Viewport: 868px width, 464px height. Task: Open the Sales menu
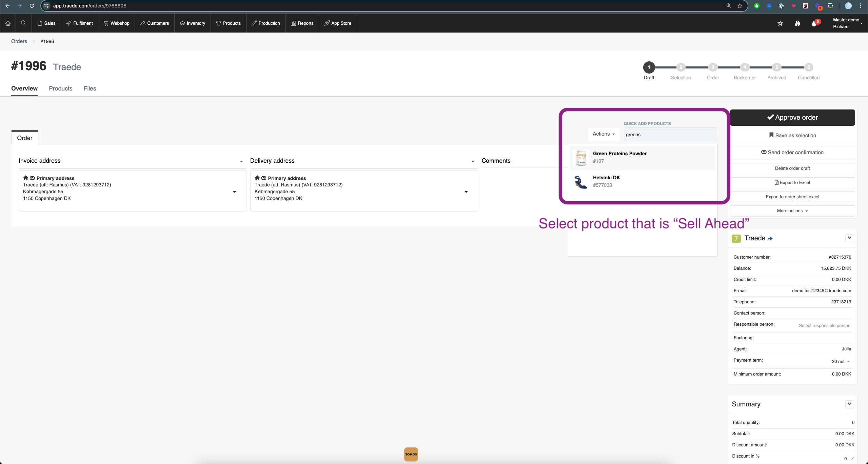tap(46, 23)
